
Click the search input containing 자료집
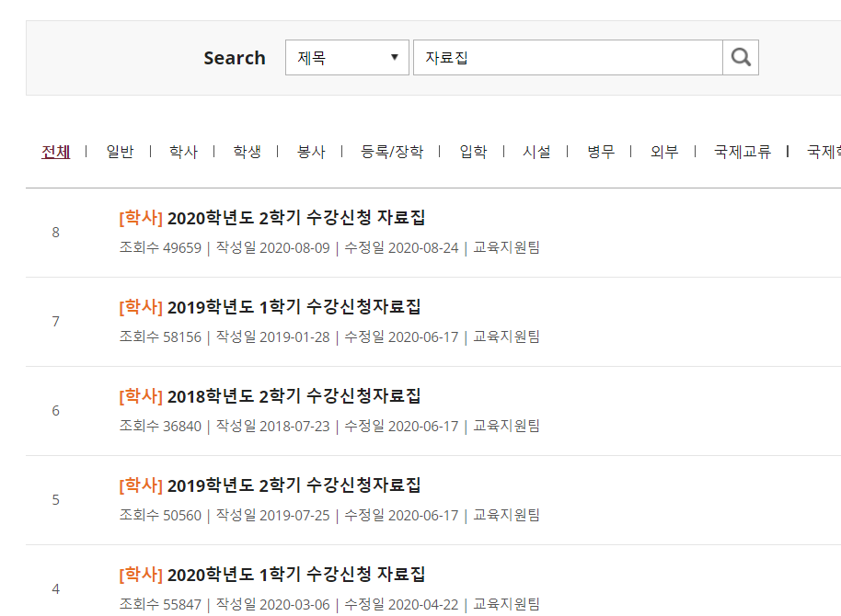(568, 58)
